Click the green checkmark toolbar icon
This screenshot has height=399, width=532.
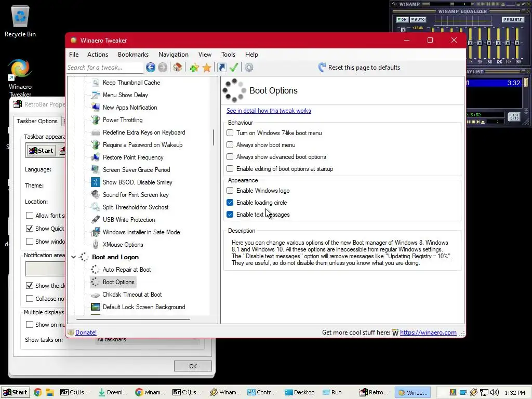coord(234,67)
